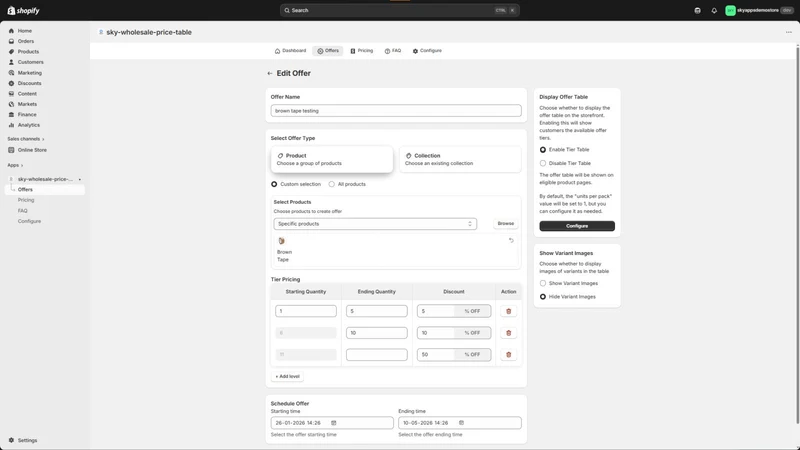Select Enable Tier Table radio
The height and width of the screenshot is (450, 800).
click(543, 150)
